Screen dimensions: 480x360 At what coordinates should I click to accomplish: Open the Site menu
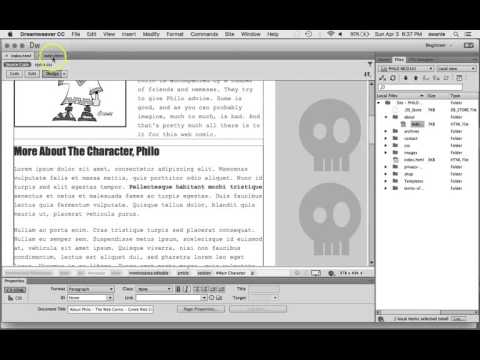[229, 34]
